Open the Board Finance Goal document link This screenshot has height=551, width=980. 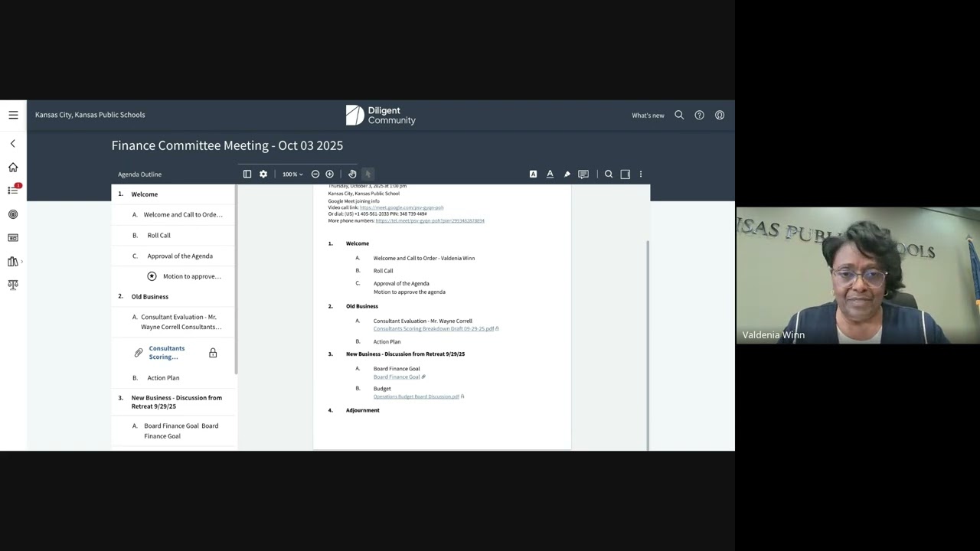tap(397, 377)
